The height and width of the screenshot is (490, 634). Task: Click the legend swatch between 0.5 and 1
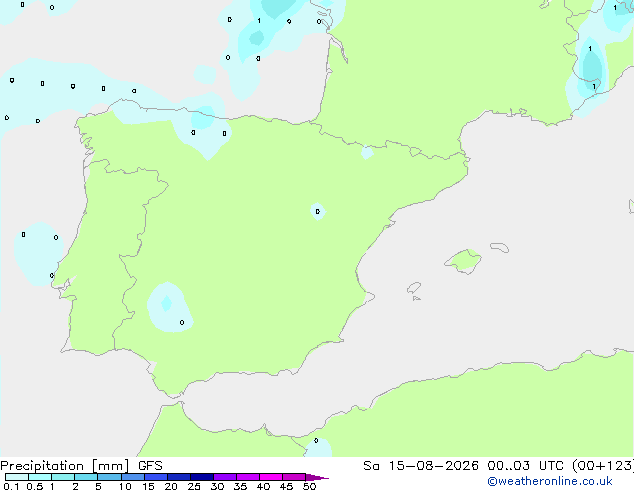(40, 477)
